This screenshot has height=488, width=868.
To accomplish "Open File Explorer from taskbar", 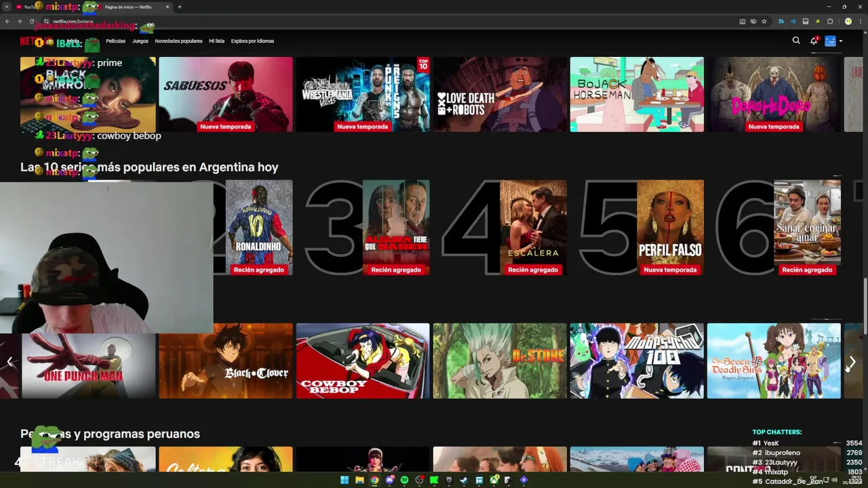I will pyautogui.click(x=359, y=480).
